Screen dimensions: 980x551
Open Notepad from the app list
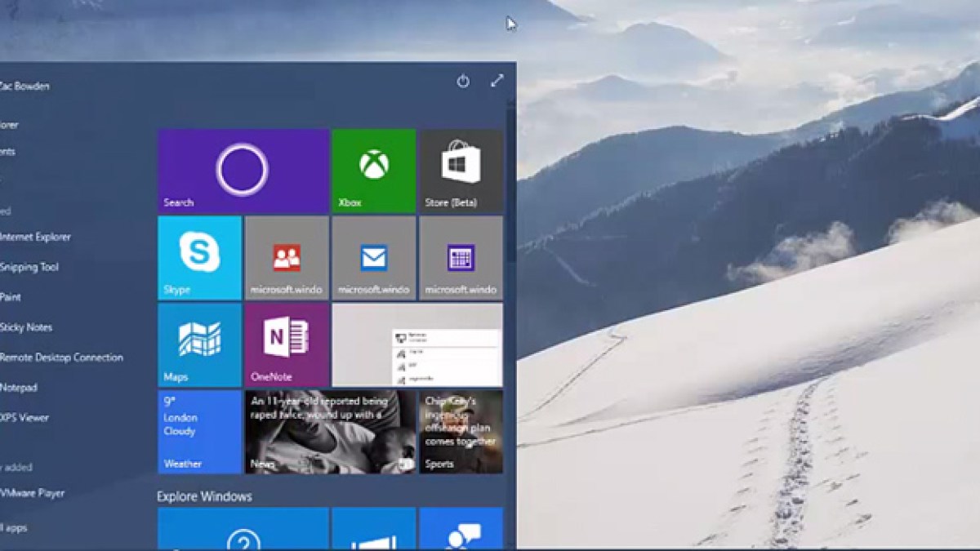19,388
